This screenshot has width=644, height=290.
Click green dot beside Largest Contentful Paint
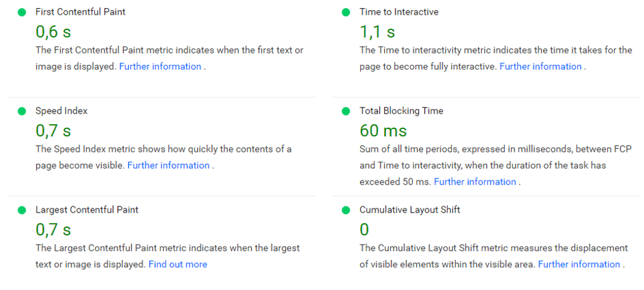[21, 210]
